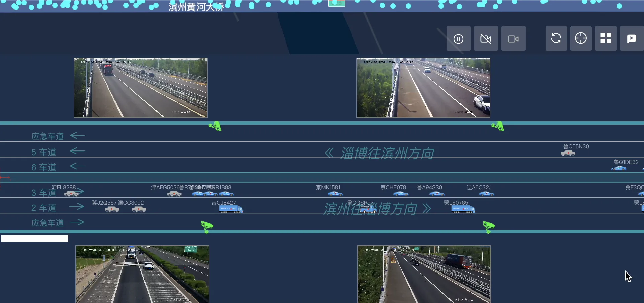This screenshot has height=303, width=644.
Task: Select the blue truck 吉CJ8427
Action: pos(231,209)
